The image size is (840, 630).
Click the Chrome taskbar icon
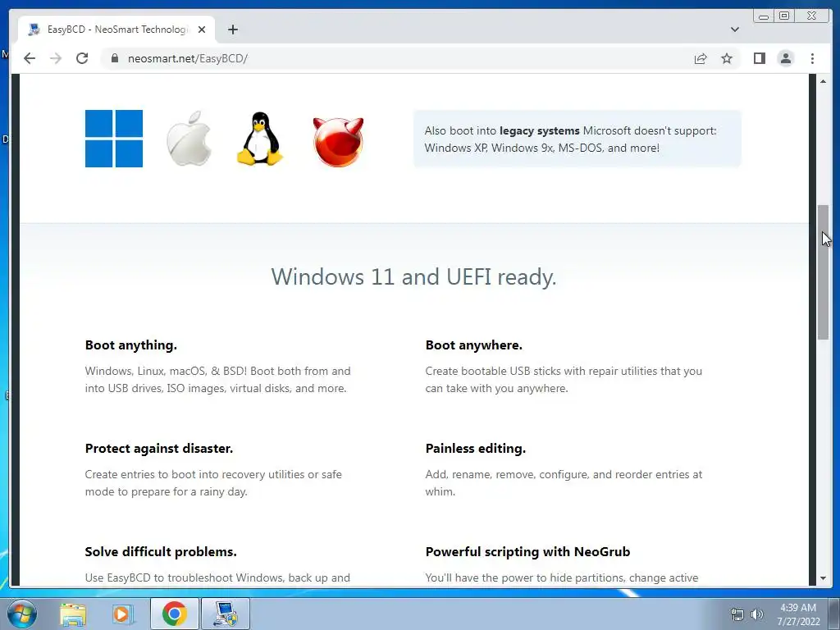[x=174, y=614]
